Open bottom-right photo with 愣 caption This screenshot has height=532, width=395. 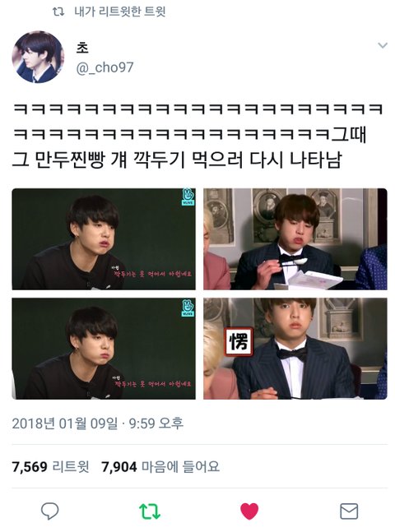coord(295,349)
